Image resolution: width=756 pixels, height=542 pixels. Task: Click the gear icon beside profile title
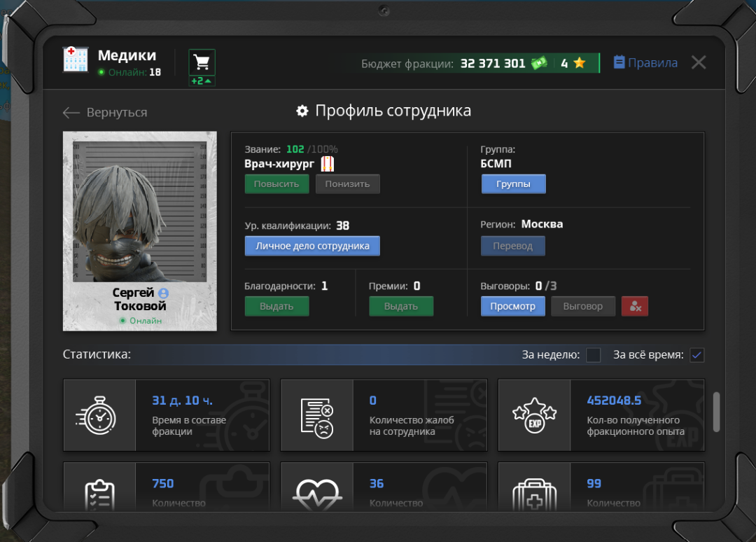pyautogui.click(x=302, y=111)
